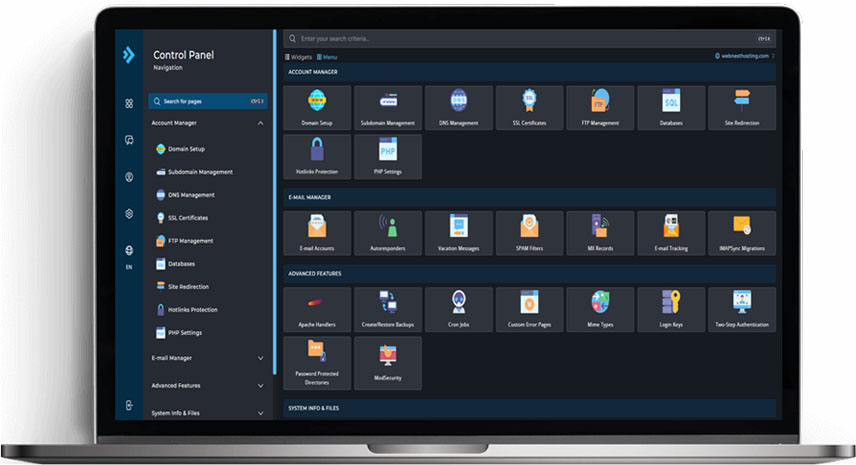
Task: Open the Site Redirection tile
Action: (742, 108)
